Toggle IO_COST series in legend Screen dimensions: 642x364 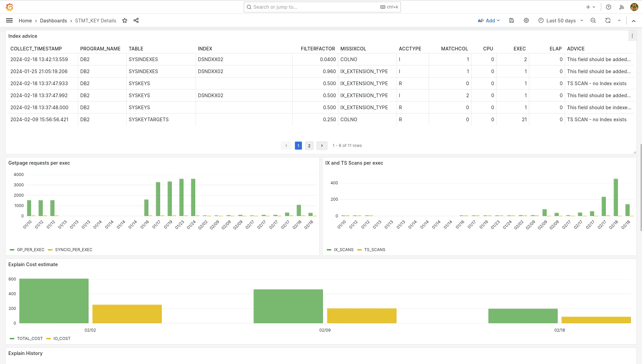tap(62, 339)
